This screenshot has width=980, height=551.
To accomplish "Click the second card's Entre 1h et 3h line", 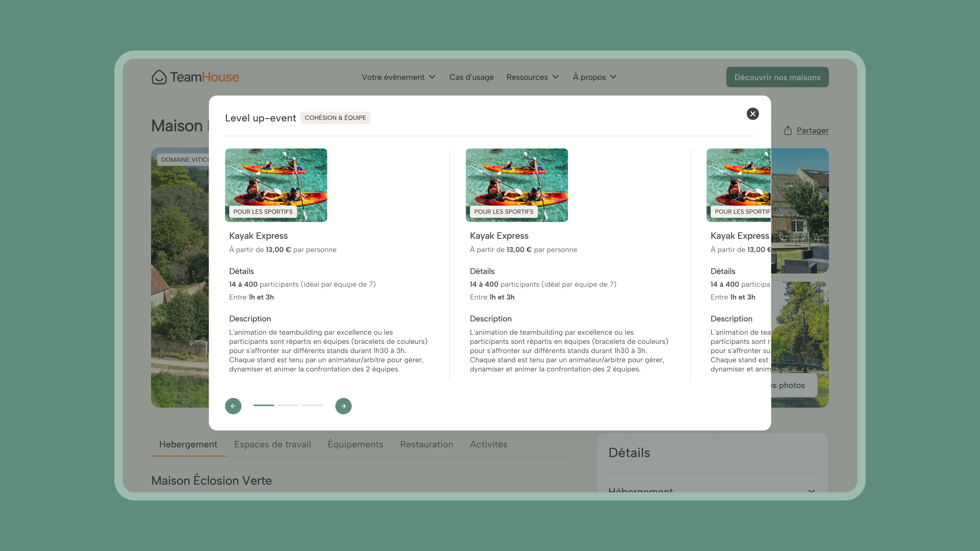I will coord(492,297).
